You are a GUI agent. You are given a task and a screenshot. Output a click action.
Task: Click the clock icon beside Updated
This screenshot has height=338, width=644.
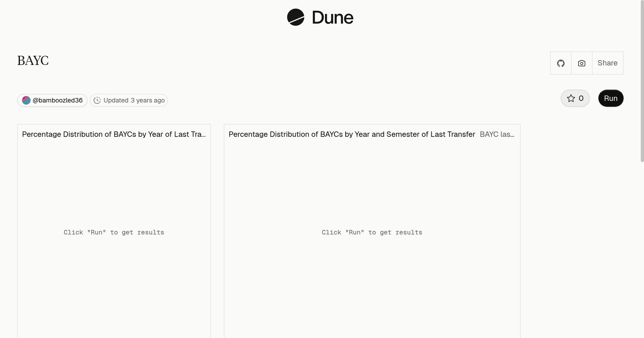[x=97, y=100]
